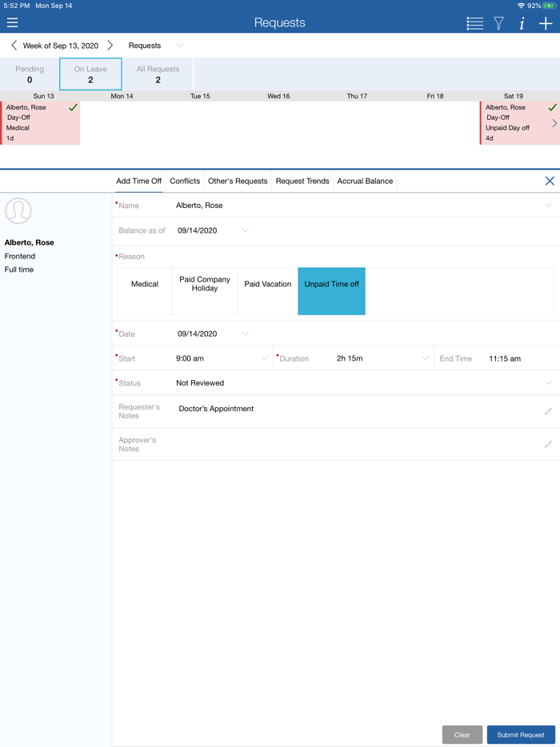Switch to the list view icon
The height and width of the screenshot is (747, 560).
tap(474, 23)
